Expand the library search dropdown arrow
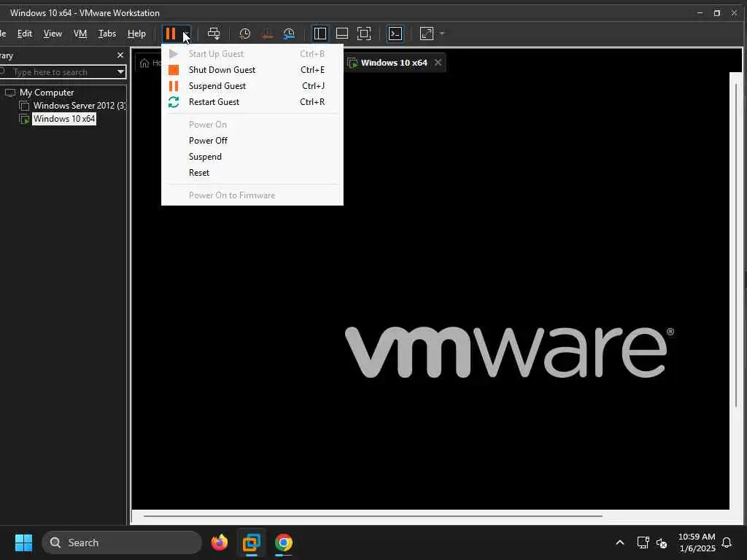The image size is (747, 560). [121, 72]
